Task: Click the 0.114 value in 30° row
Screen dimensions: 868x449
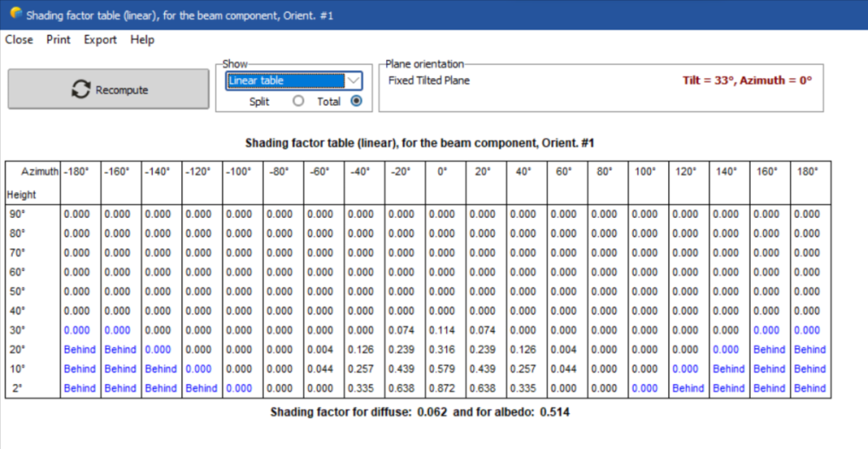Action: click(442, 330)
